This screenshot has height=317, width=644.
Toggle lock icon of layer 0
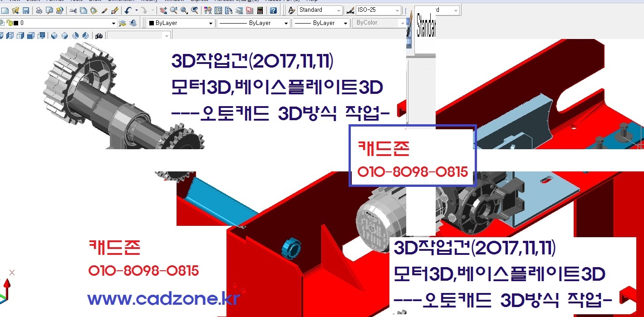(x=9, y=23)
